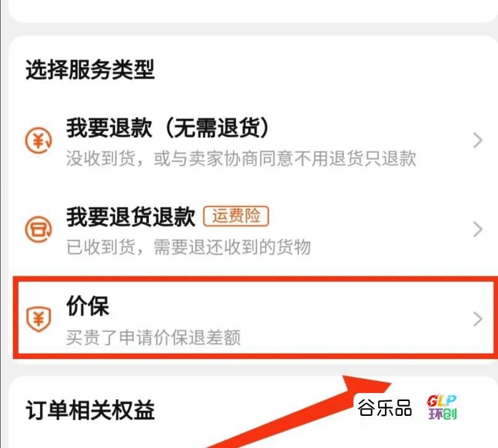Click the refund yuan circle icon
This screenshot has width=498, height=448.
[38, 140]
